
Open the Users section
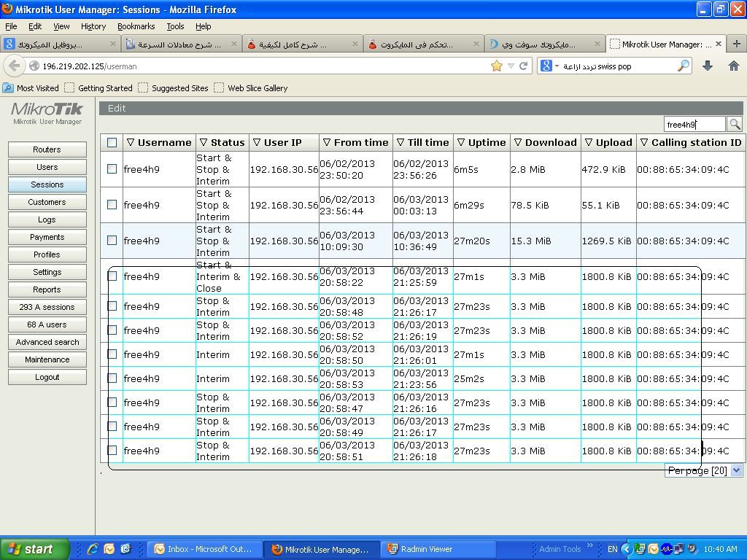click(x=47, y=167)
